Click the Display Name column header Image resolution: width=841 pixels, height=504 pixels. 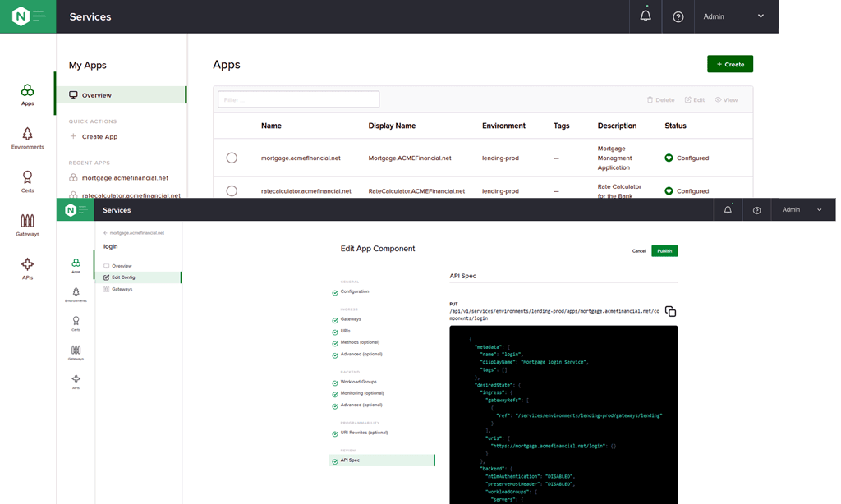click(x=392, y=126)
